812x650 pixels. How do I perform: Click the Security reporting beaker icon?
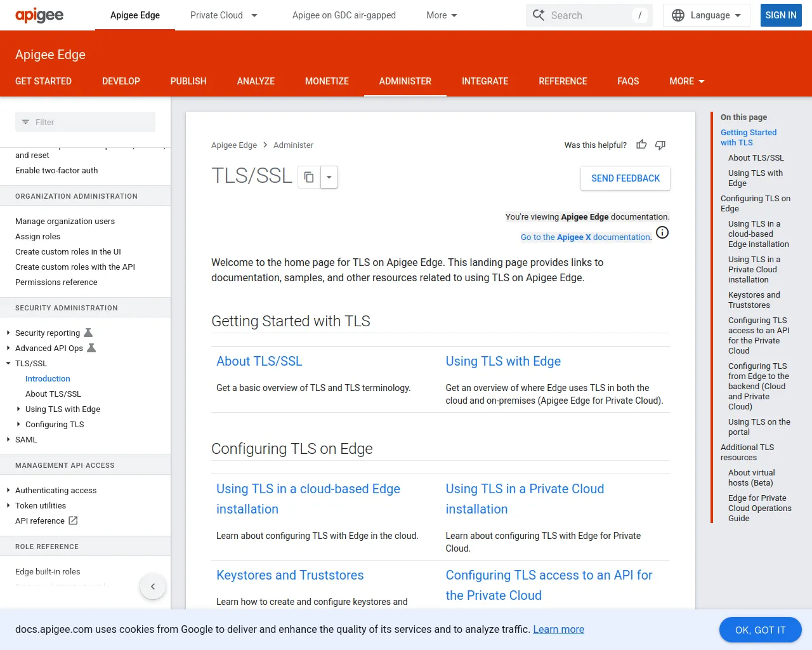(x=88, y=333)
